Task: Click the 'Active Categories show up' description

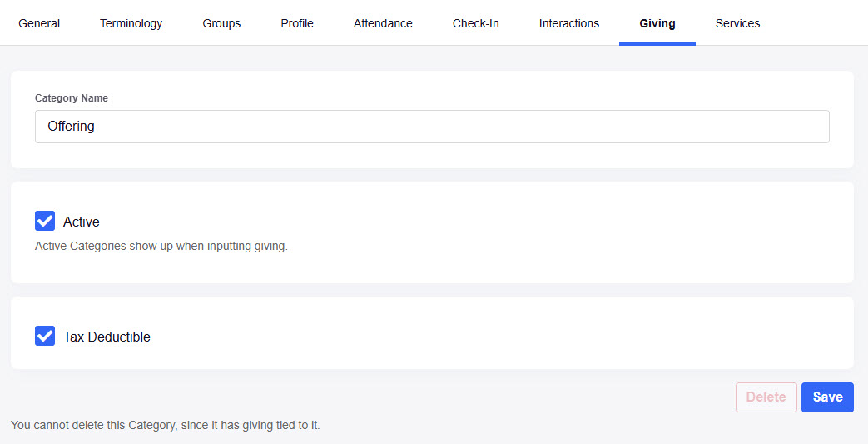Action: (161, 247)
